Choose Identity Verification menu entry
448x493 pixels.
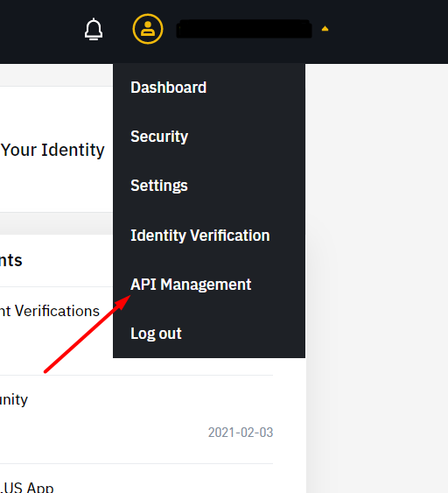pyautogui.click(x=200, y=236)
